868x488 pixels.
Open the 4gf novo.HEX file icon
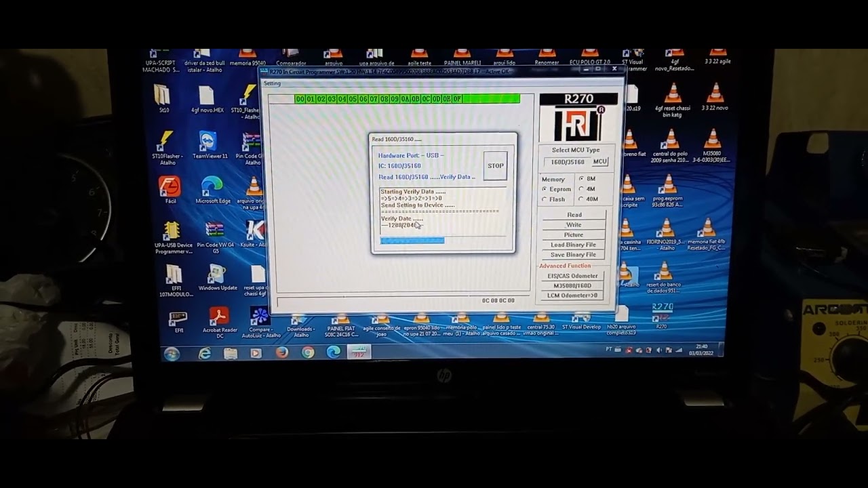pos(207,96)
